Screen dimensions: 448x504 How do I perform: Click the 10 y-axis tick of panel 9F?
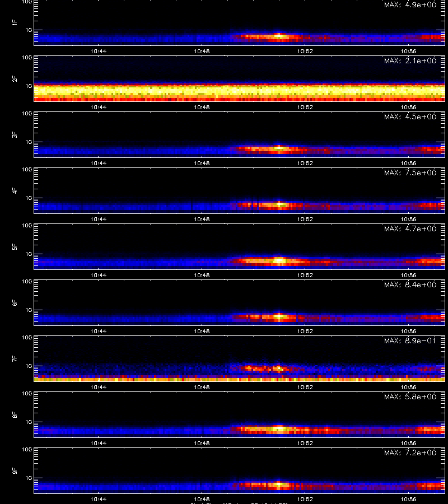(x=29, y=478)
